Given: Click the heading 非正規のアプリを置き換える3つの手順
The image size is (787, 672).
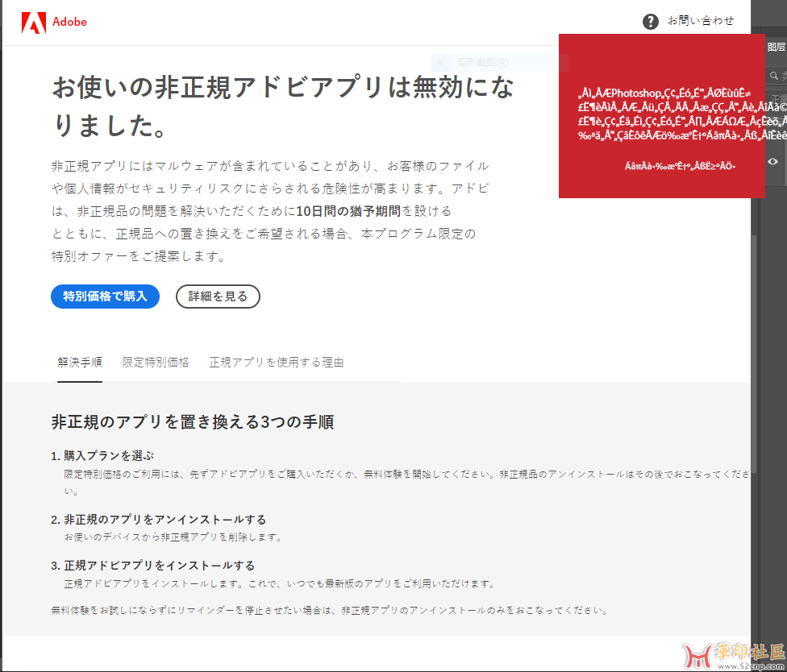Looking at the screenshot, I should [193, 422].
